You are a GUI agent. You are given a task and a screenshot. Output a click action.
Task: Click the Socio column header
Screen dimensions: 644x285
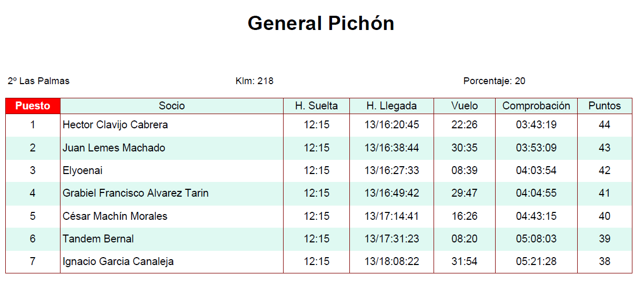172,106
